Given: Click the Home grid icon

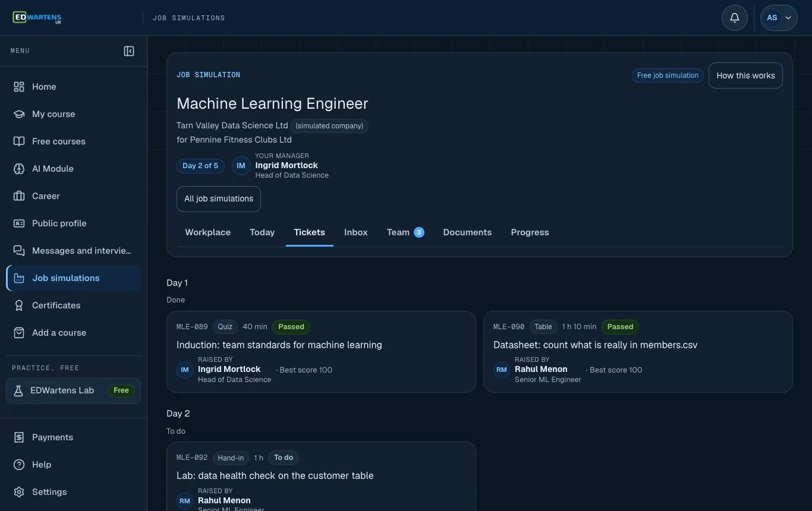Looking at the screenshot, I should point(19,87).
